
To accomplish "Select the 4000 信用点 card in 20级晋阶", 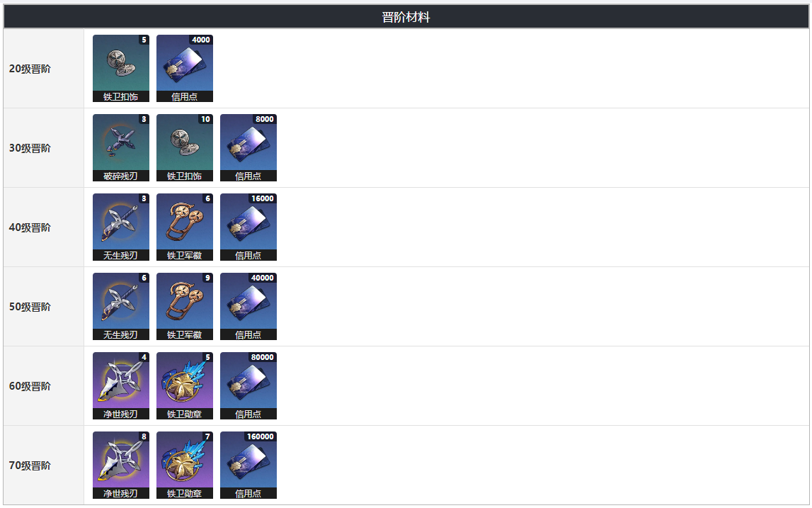I will pos(184,69).
